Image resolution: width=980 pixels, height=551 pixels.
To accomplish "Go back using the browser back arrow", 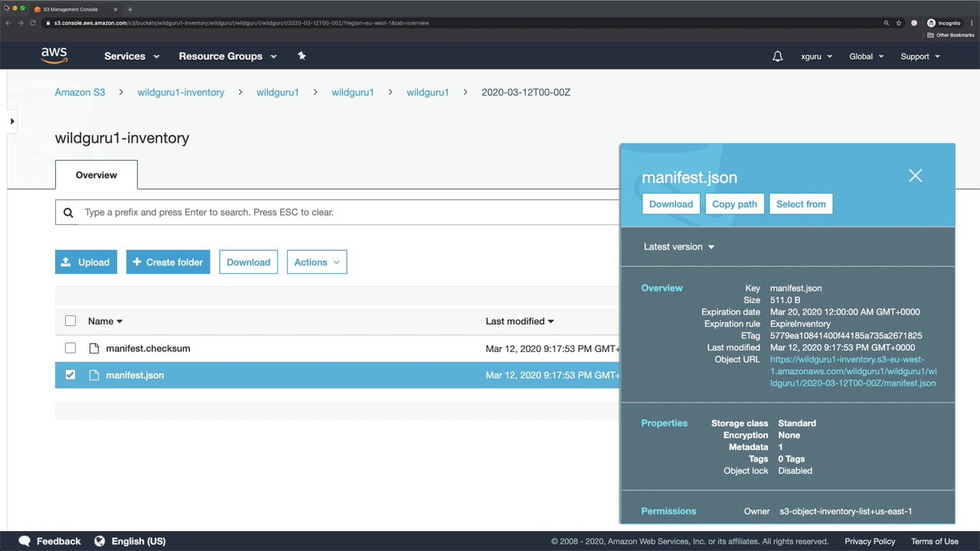I will pos(8,23).
